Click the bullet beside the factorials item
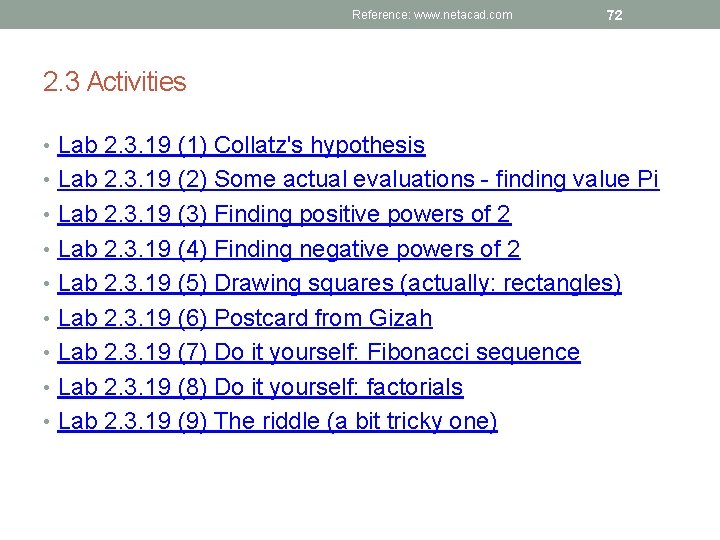Image resolution: width=720 pixels, height=540 pixels. pyautogui.click(x=48, y=388)
